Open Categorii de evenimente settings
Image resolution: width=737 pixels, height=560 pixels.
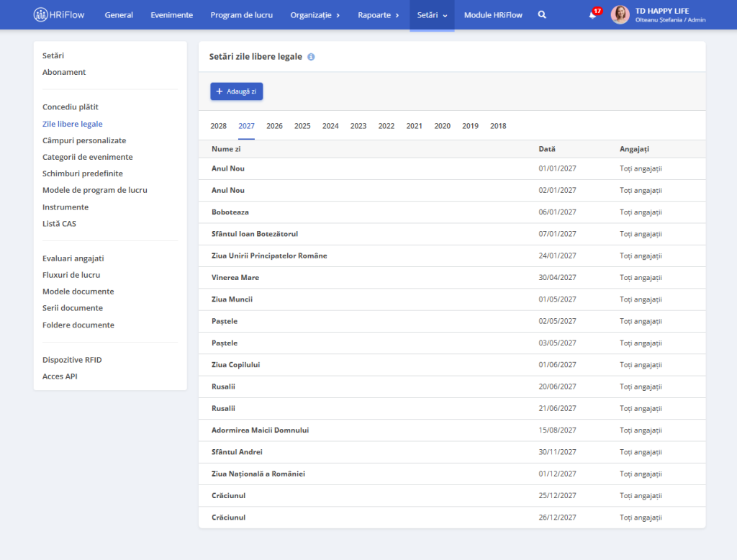[x=87, y=157]
